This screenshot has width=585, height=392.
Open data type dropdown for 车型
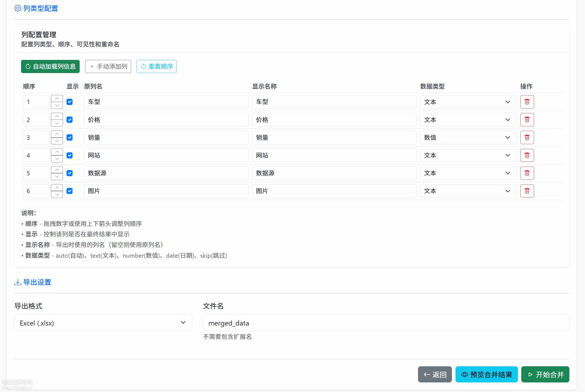[468, 102]
